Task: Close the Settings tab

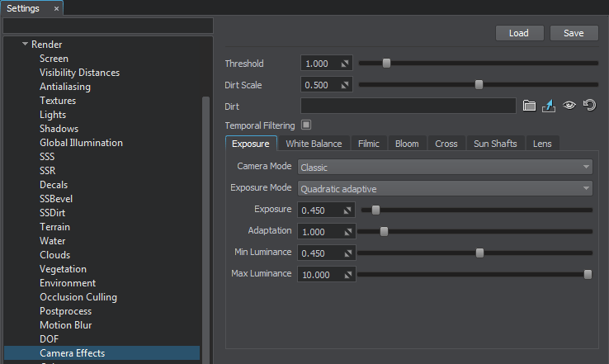Action: click(x=56, y=8)
